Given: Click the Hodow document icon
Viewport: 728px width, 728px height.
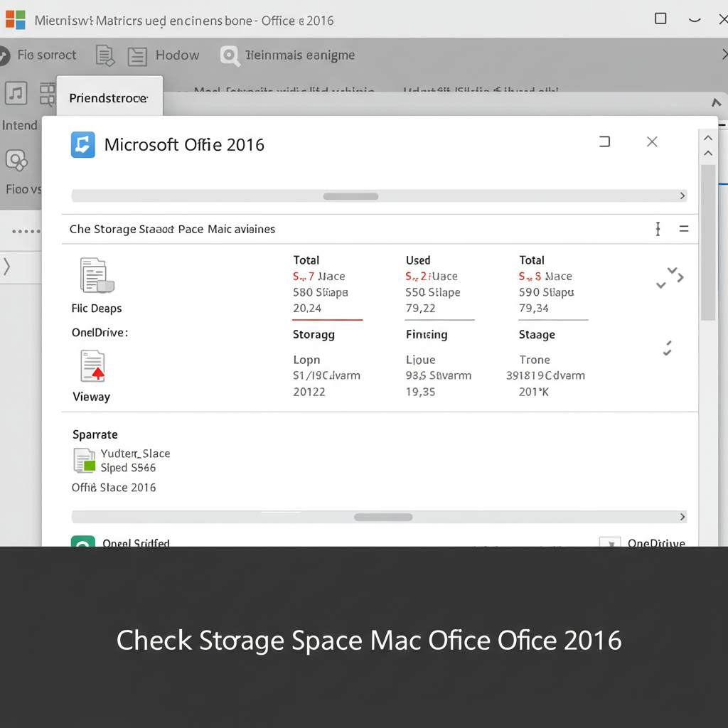Looking at the screenshot, I should pos(137,56).
